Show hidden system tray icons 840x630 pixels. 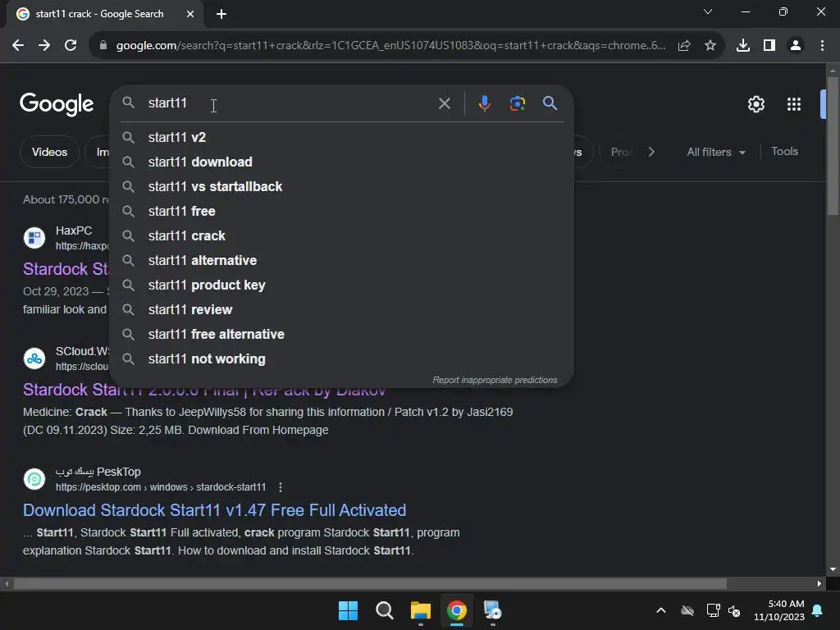(x=661, y=610)
